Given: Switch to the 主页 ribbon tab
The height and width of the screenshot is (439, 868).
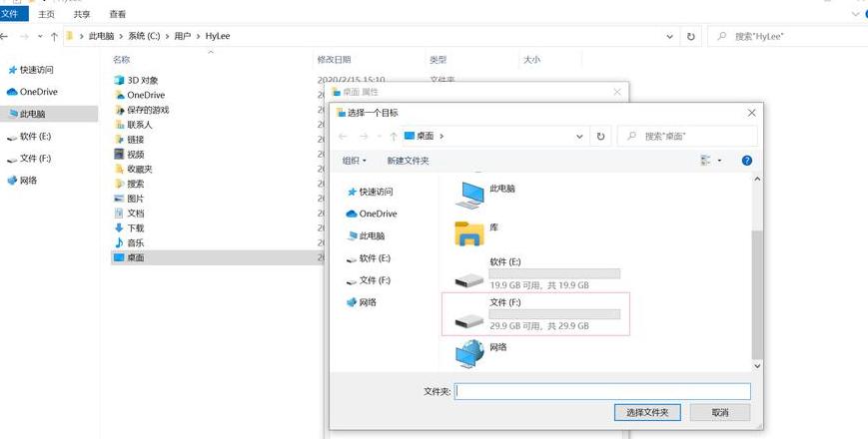Looking at the screenshot, I should [x=47, y=14].
